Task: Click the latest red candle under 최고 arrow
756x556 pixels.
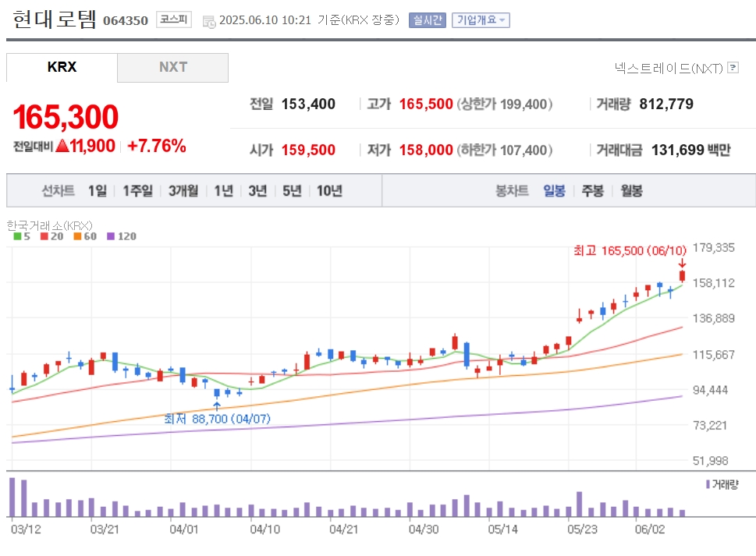Action: [x=682, y=275]
